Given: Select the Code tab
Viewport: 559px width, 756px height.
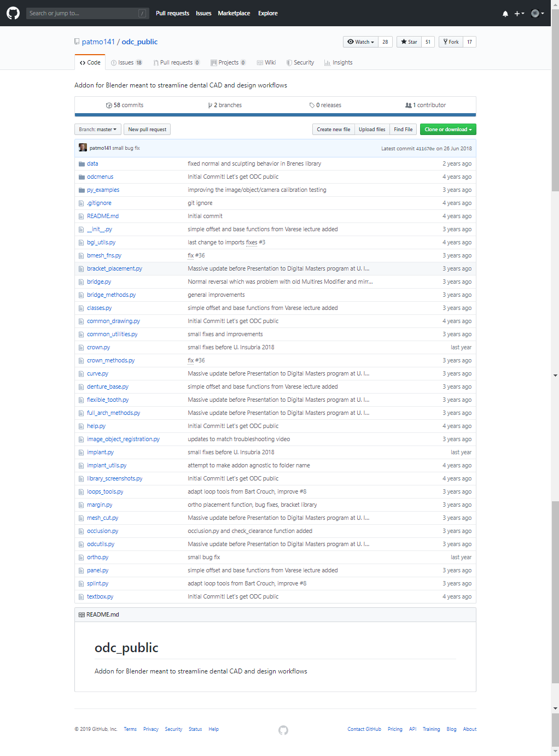Looking at the screenshot, I should (x=90, y=62).
